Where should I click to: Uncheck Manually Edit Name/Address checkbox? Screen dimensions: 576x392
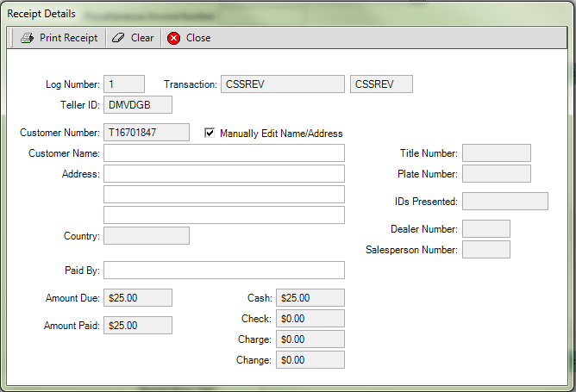pyautogui.click(x=210, y=133)
